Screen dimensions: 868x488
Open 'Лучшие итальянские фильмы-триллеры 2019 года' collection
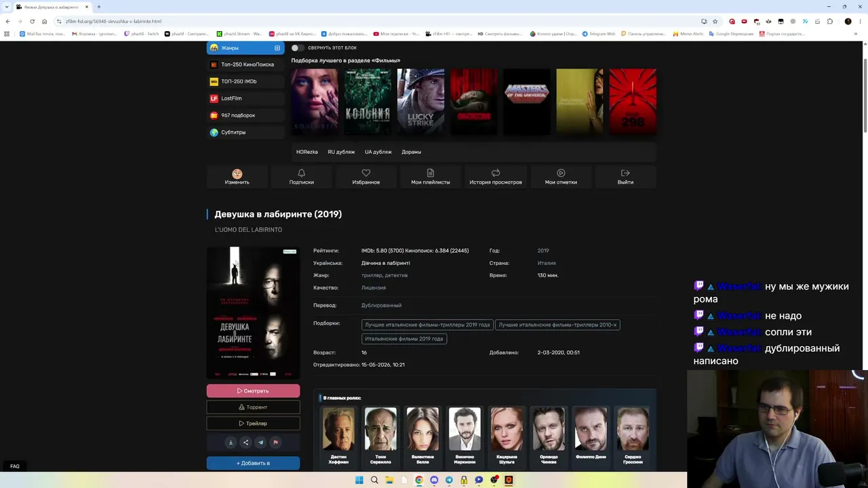427,325
